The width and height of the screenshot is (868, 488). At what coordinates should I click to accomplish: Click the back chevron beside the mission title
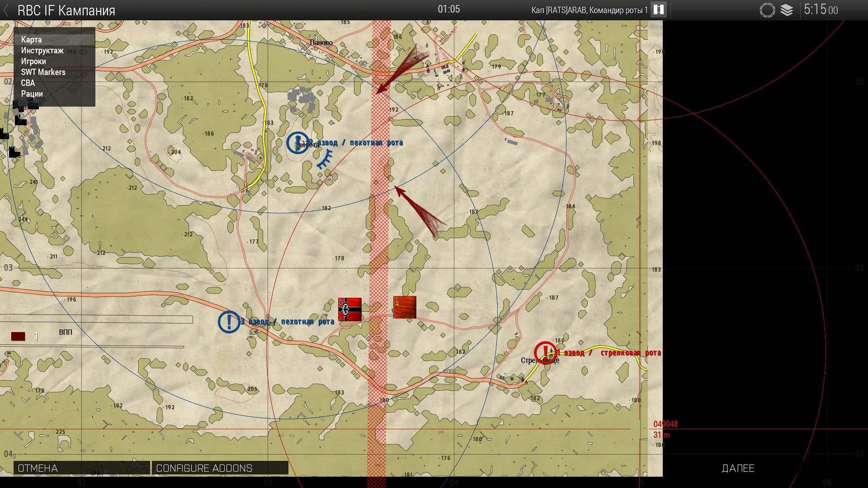(6, 10)
